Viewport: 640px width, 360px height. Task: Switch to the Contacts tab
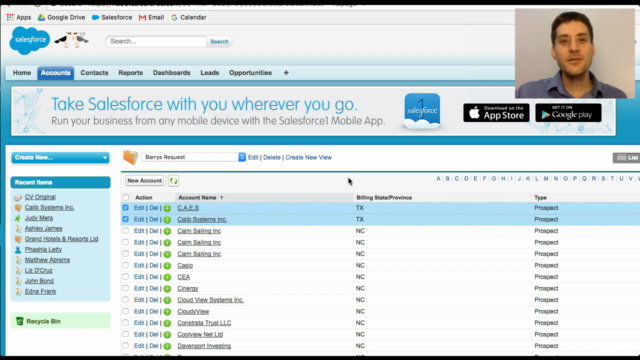[x=94, y=73]
